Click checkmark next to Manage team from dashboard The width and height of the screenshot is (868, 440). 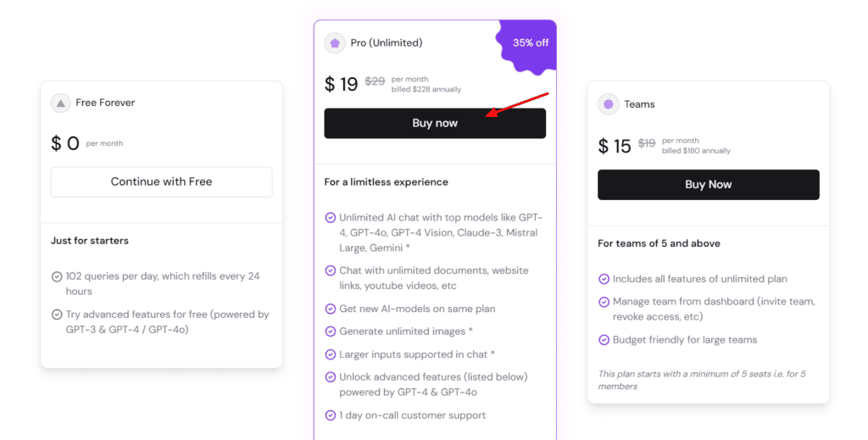[604, 302]
